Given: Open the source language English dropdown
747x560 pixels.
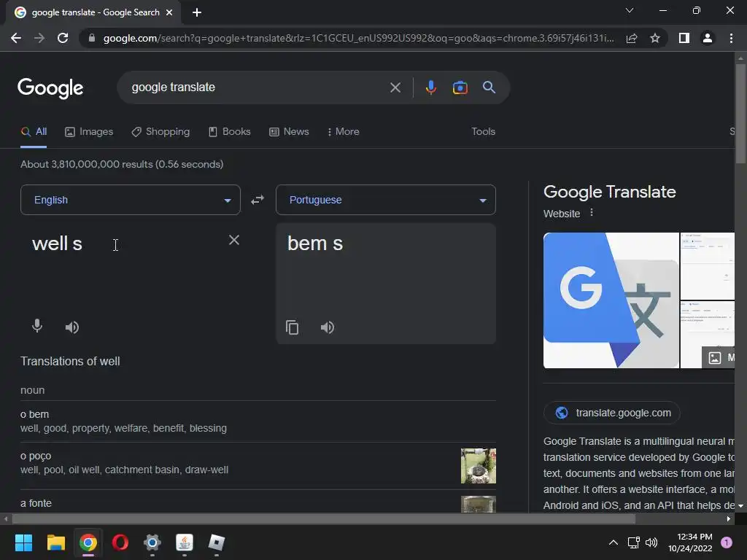Looking at the screenshot, I should click(131, 200).
